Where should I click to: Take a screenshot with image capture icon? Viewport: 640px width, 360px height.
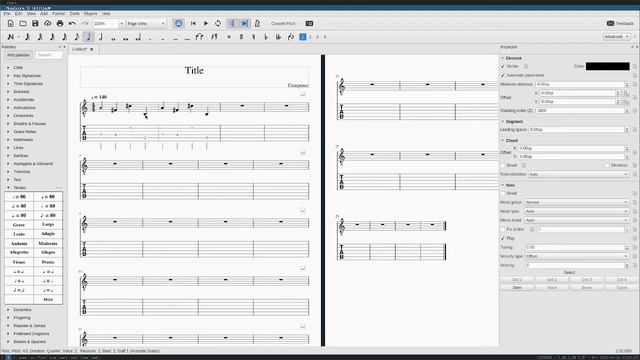309,24
